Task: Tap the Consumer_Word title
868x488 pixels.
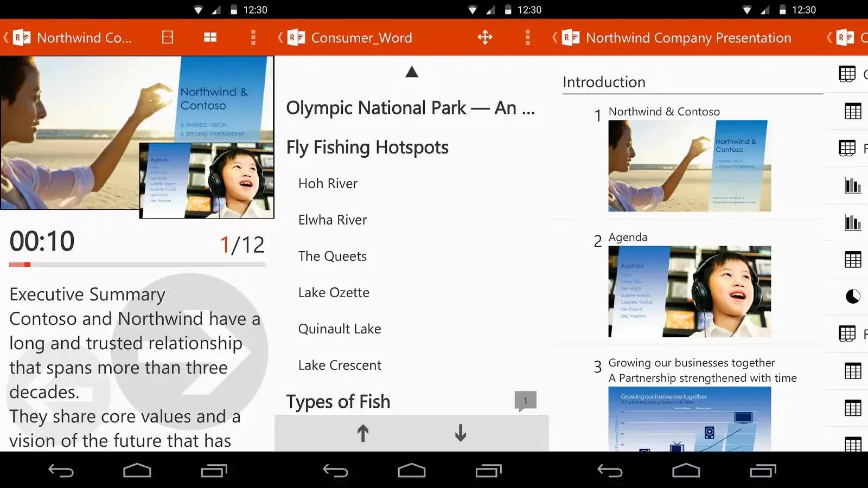Action: point(361,38)
